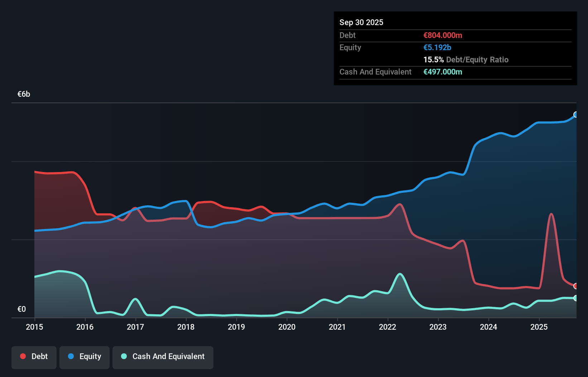Click the red Debt legend dot
Screen dimensions: 588x377
[x=23, y=357]
